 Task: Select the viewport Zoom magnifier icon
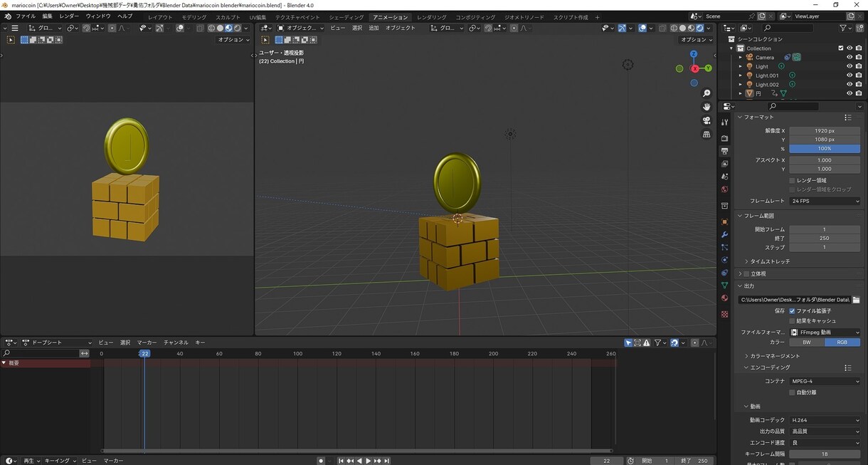click(x=706, y=93)
